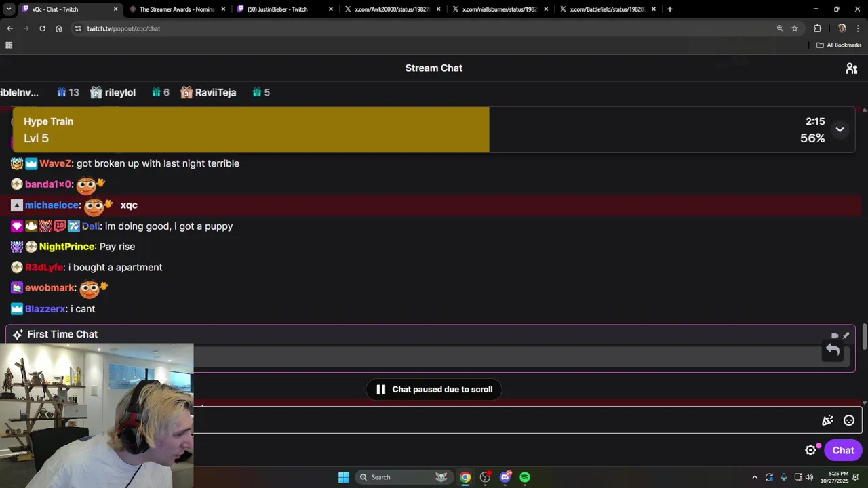The height and width of the screenshot is (488, 868).
Task: Open the All Bookmarks folder
Action: coord(839,45)
